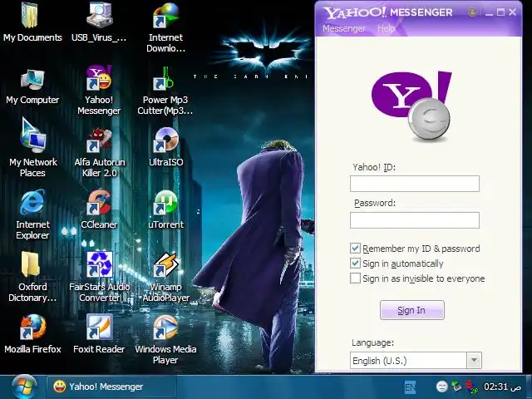The height and width of the screenshot is (399, 532).
Task: Maximize the Yahoo! Messenger window
Action: (x=500, y=12)
